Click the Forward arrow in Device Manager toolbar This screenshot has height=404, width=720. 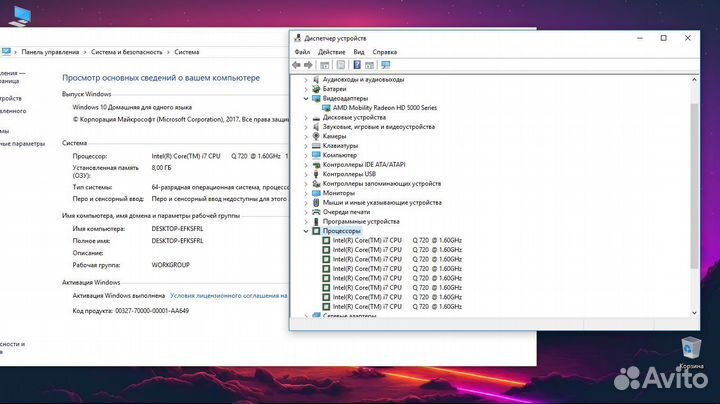tap(308, 65)
